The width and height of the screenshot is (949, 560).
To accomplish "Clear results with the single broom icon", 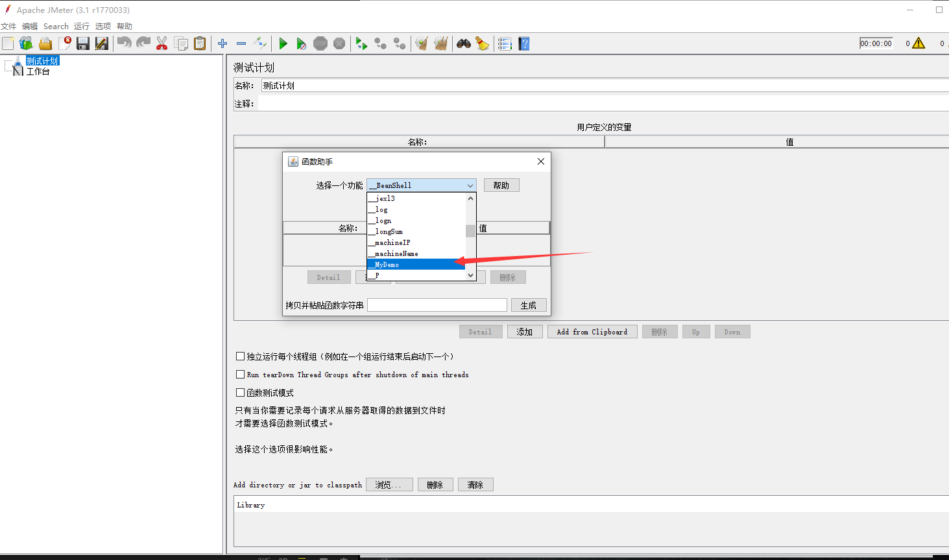I will 422,43.
